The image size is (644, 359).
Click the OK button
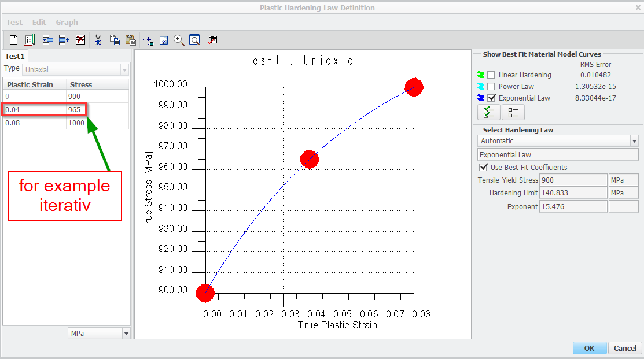point(589,348)
